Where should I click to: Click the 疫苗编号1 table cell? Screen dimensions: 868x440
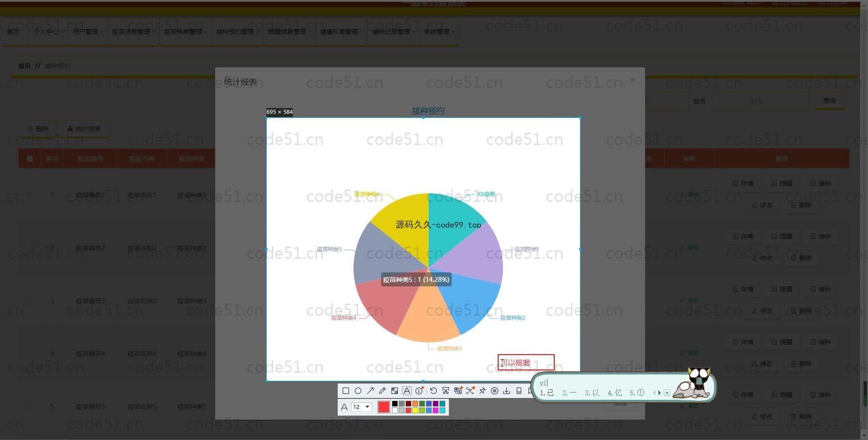click(x=90, y=195)
